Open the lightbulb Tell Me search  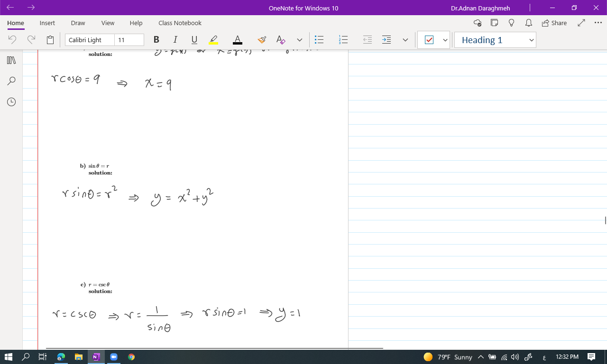click(511, 23)
